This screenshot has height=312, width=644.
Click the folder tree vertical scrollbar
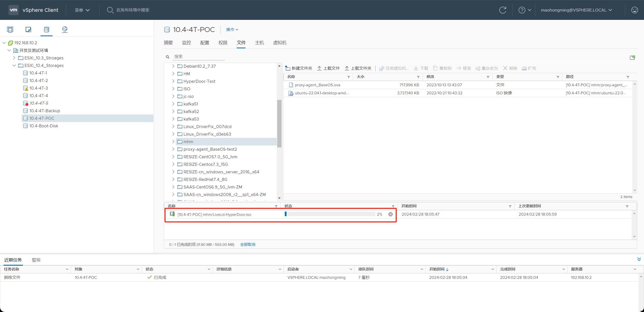click(x=279, y=123)
